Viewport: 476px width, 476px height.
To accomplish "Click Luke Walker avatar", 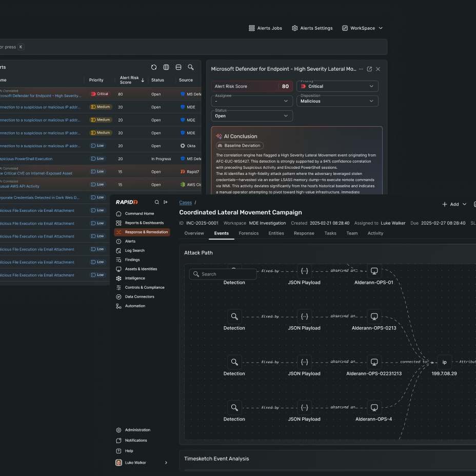I will click(x=118, y=463).
